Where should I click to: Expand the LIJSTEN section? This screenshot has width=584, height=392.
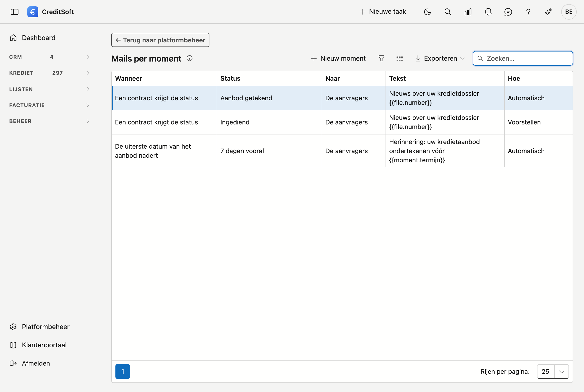click(x=50, y=89)
